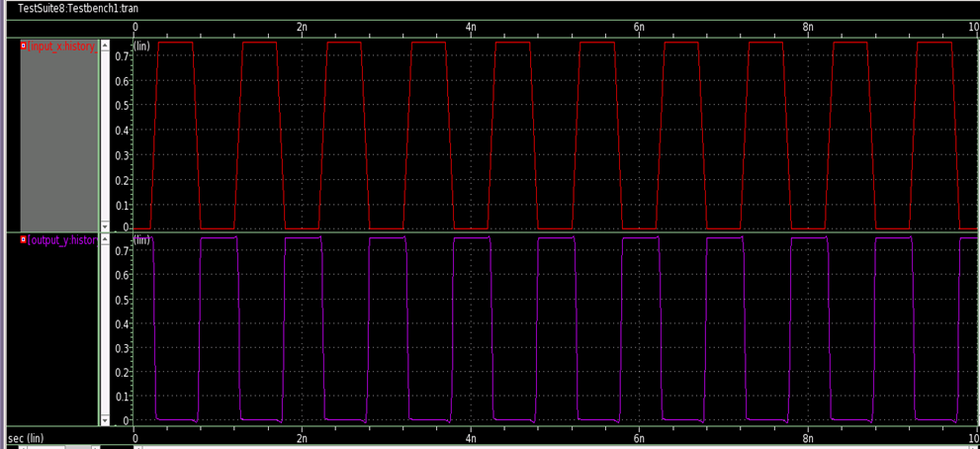Click the 0.4 y-axis value in input_x panel

(x=122, y=131)
